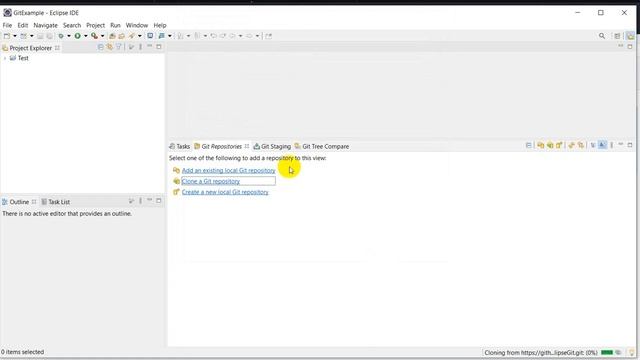Viewport: 640px width, 360px height.
Task: Open the Project Explorer view menu
Action: pyautogui.click(x=140, y=47)
